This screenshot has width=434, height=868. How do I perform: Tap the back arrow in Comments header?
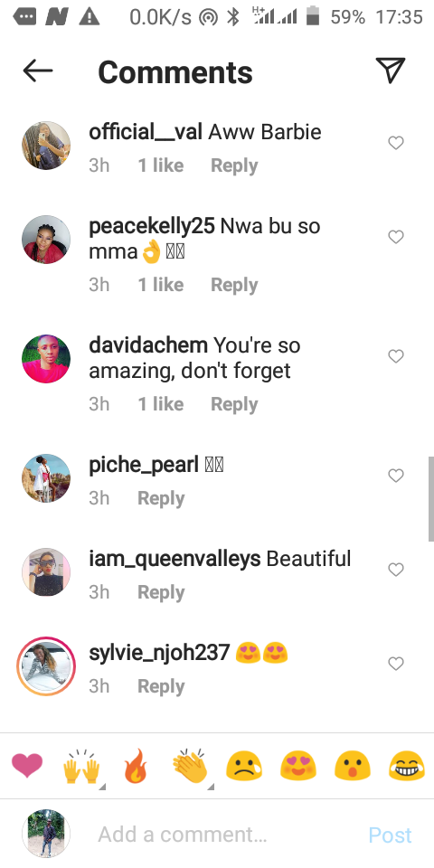click(x=38, y=71)
